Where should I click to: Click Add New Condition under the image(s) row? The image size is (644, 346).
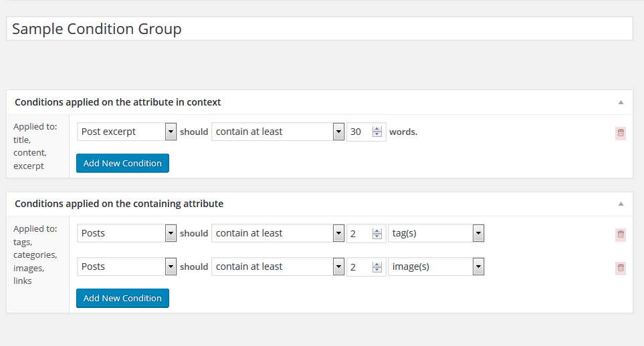[122, 298]
